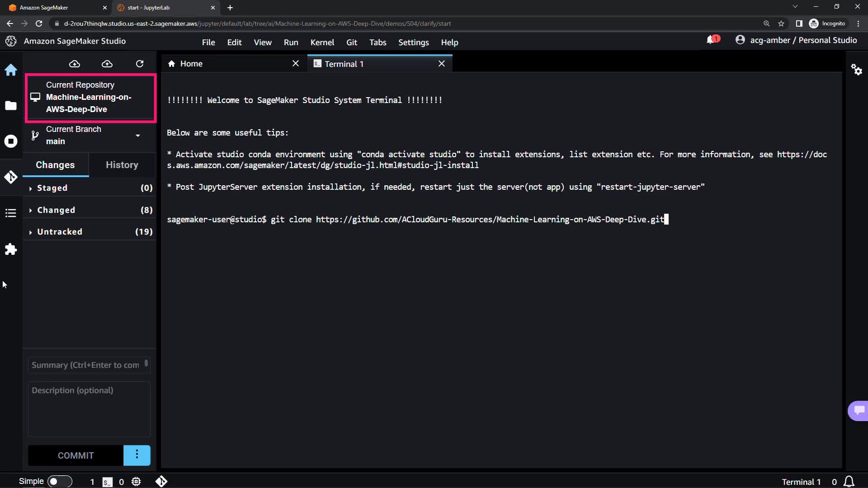Push committed changes cloud upload icon
The width and height of the screenshot is (868, 488).
click(107, 64)
